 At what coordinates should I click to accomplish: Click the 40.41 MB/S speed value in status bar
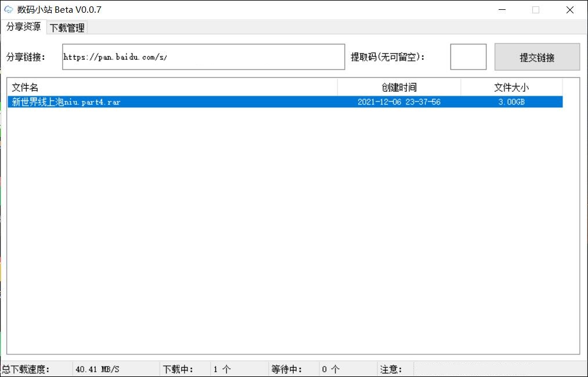[x=98, y=369]
